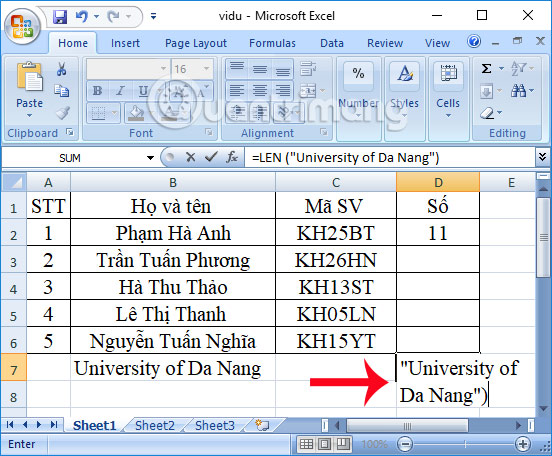Copy selection in Clipboard group
552x456 pixels.
[62, 91]
